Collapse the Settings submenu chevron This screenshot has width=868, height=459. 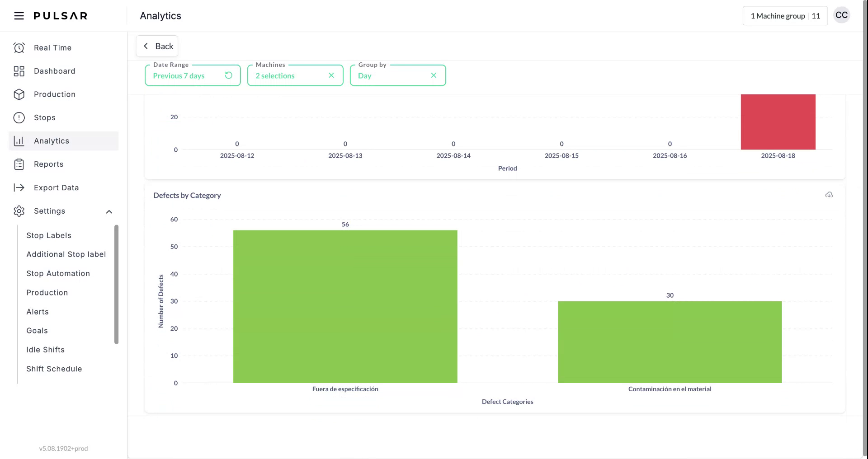tap(109, 212)
